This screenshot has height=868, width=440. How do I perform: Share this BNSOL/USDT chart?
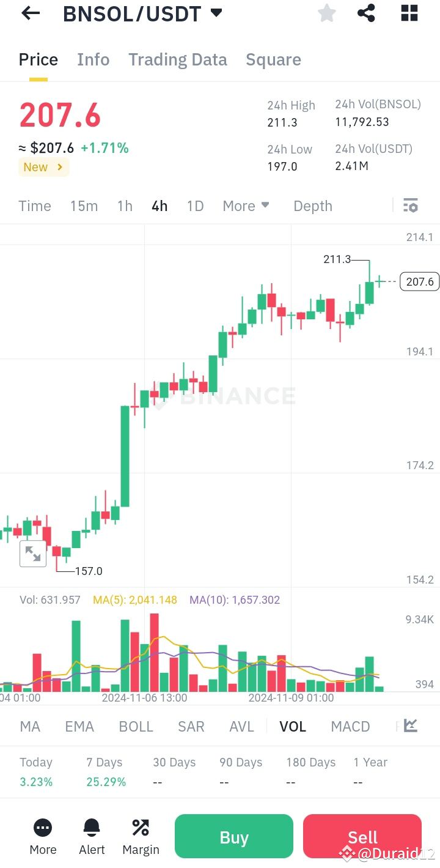(x=366, y=13)
